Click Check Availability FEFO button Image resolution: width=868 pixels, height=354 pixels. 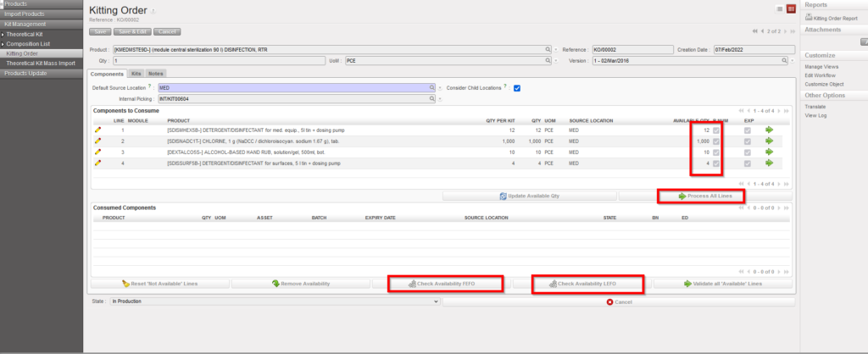445,284
